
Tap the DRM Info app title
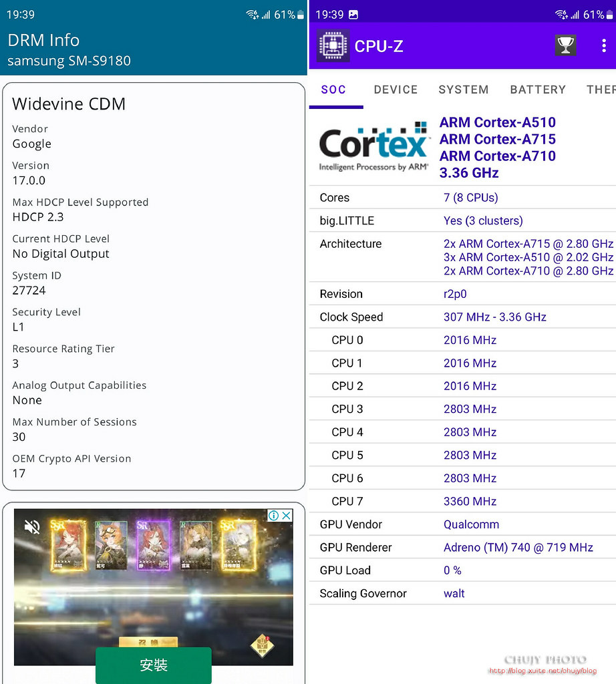coord(43,40)
